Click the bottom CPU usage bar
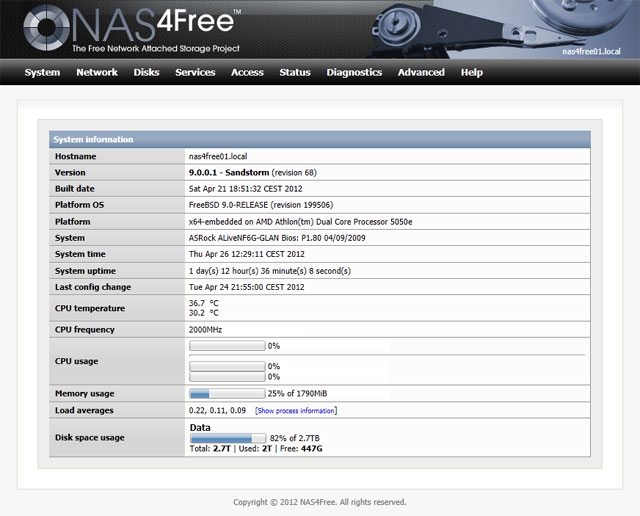The height and width of the screenshot is (516, 640). [227, 377]
